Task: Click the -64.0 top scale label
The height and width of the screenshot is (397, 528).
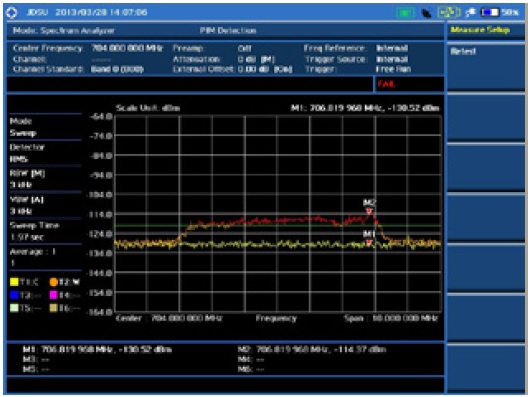Action: tap(101, 117)
